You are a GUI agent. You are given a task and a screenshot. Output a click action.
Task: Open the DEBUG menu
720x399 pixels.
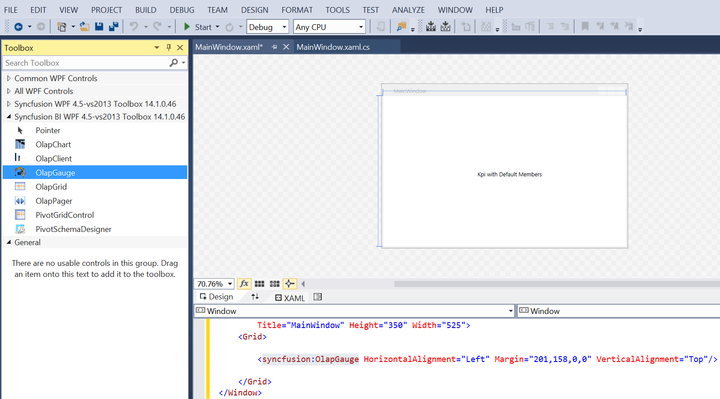coord(182,10)
